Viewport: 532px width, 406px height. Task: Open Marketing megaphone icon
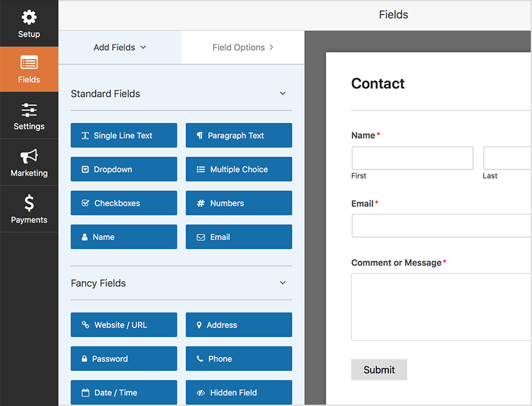[x=29, y=157]
